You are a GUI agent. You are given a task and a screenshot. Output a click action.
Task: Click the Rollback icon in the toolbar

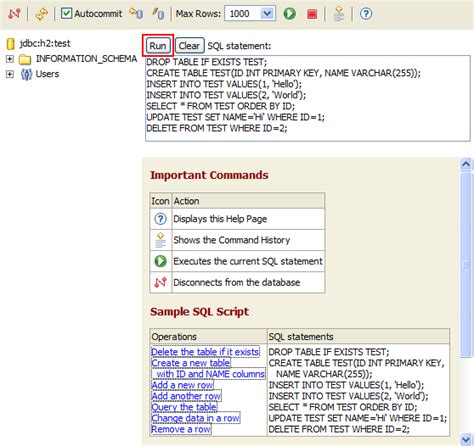click(x=158, y=14)
